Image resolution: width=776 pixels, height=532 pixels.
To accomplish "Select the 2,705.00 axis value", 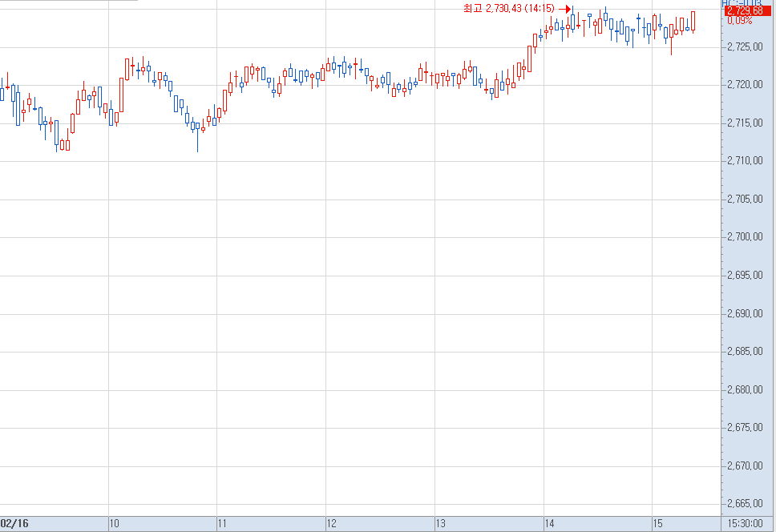I will pyautogui.click(x=745, y=199).
